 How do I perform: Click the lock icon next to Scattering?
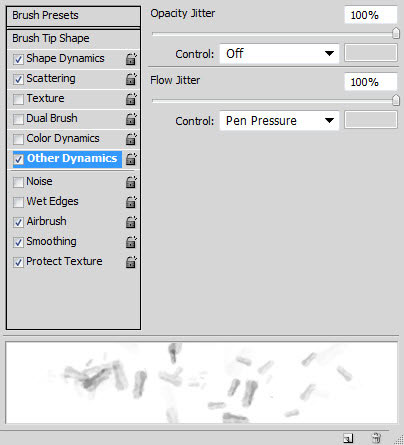[x=131, y=79]
